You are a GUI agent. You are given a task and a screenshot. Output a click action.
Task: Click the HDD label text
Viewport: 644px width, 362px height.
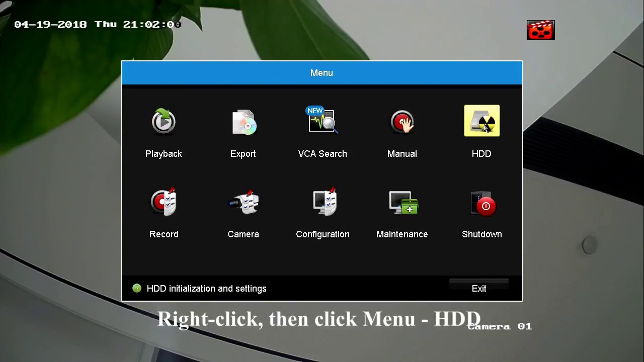pyautogui.click(x=481, y=154)
